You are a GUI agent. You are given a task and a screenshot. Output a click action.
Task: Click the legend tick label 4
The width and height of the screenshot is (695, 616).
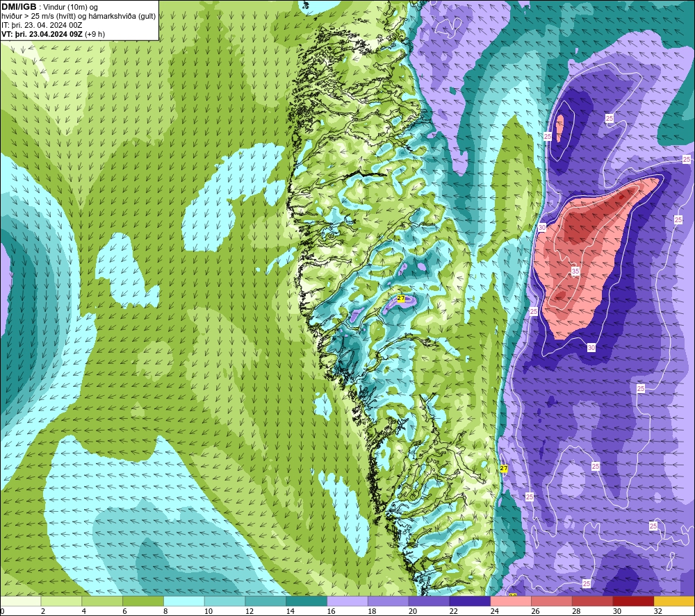[84, 611]
